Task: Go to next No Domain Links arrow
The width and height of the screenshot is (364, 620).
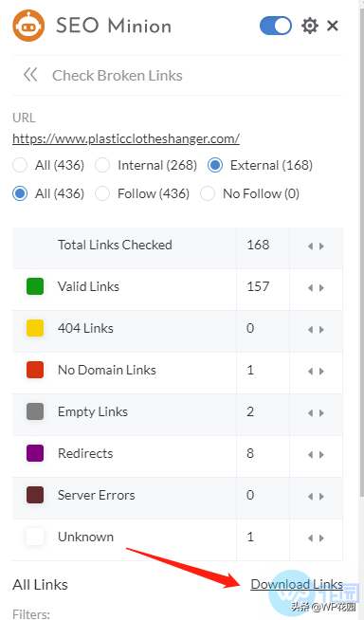Action: click(x=321, y=372)
